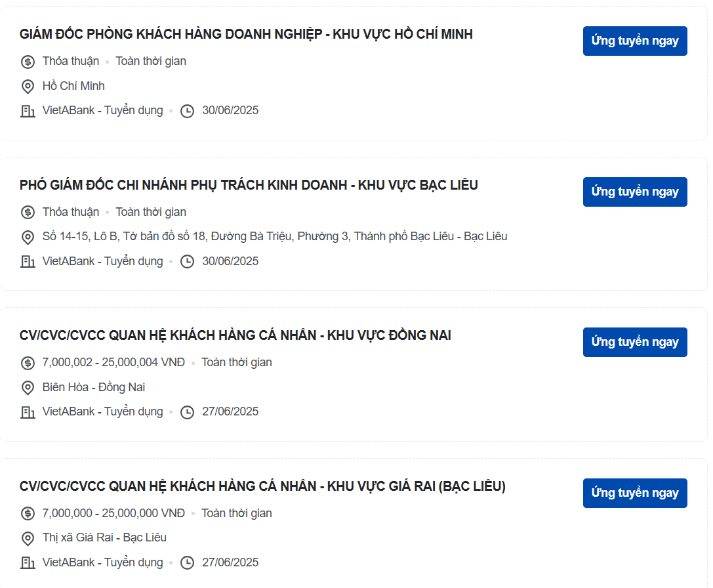
Task: Click Biên Hòa - Đồng Nai location text
Action: pyautogui.click(x=94, y=387)
